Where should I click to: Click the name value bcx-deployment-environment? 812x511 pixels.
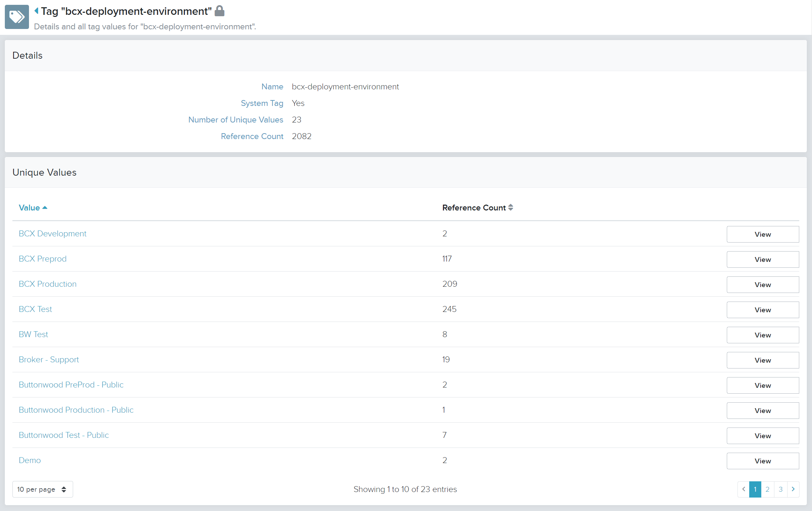[345, 87]
